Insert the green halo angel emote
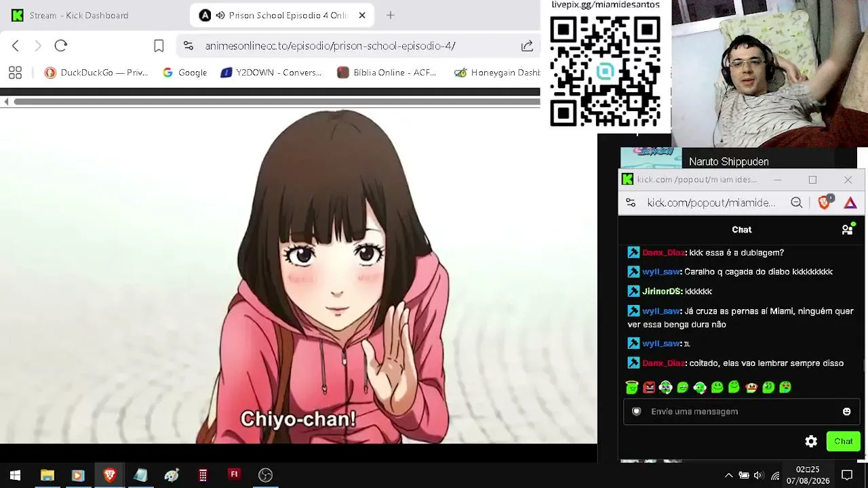This screenshot has height=488, width=868. point(632,388)
